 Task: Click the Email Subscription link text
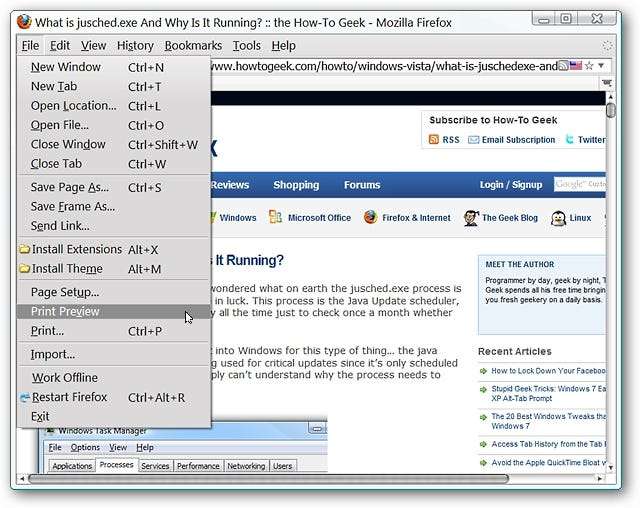click(518, 140)
